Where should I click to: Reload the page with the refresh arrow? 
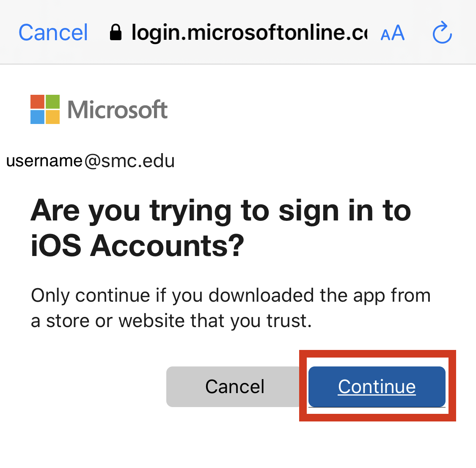coord(442,33)
